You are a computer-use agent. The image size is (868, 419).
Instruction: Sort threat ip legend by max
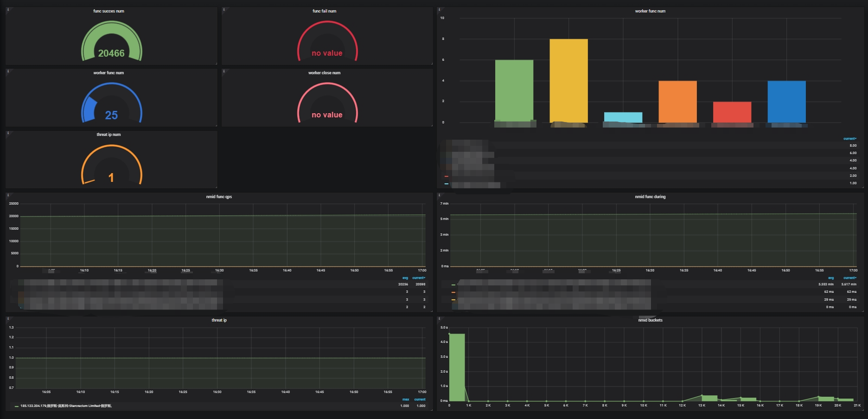pyautogui.click(x=406, y=400)
